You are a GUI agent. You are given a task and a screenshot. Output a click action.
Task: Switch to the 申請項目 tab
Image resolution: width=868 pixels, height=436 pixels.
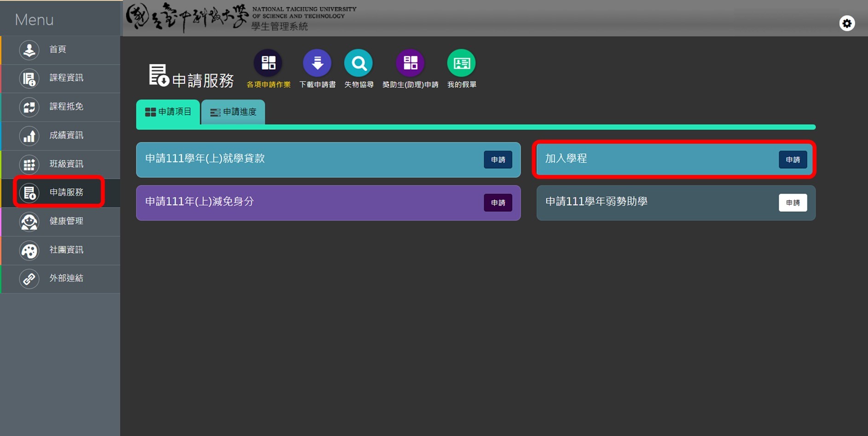tap(168, 112)
